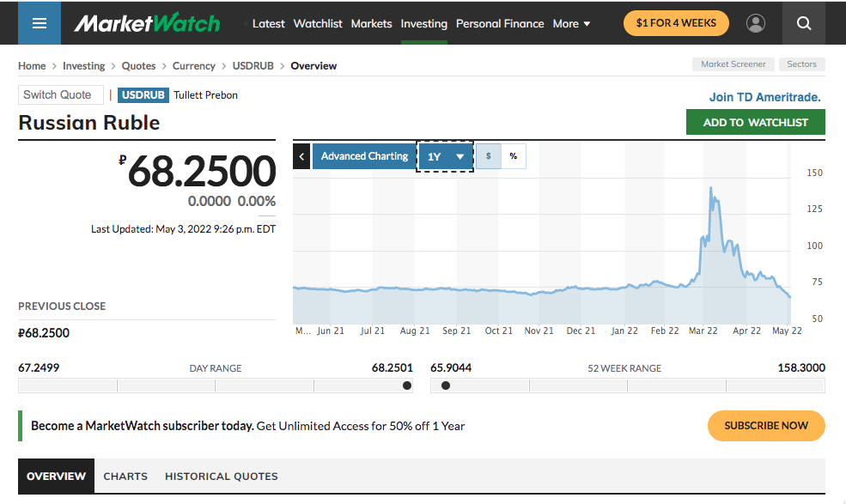Click the day range low 67.2499
Image resolution: width=846 pixels, height=504 pixels.
39,368
